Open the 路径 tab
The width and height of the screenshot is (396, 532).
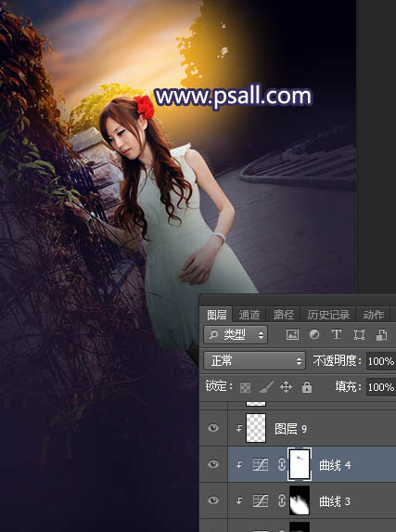pos(284,315)
